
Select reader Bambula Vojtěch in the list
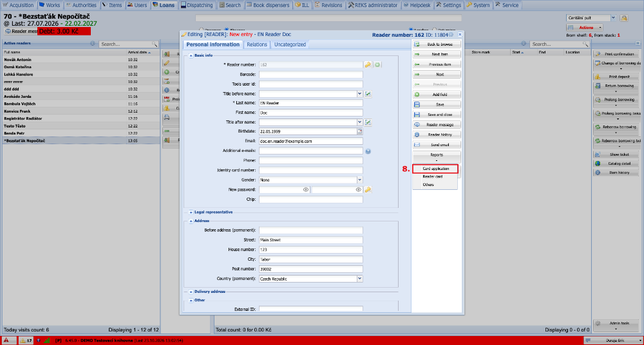pyautogui.click(x=81, y=104)
